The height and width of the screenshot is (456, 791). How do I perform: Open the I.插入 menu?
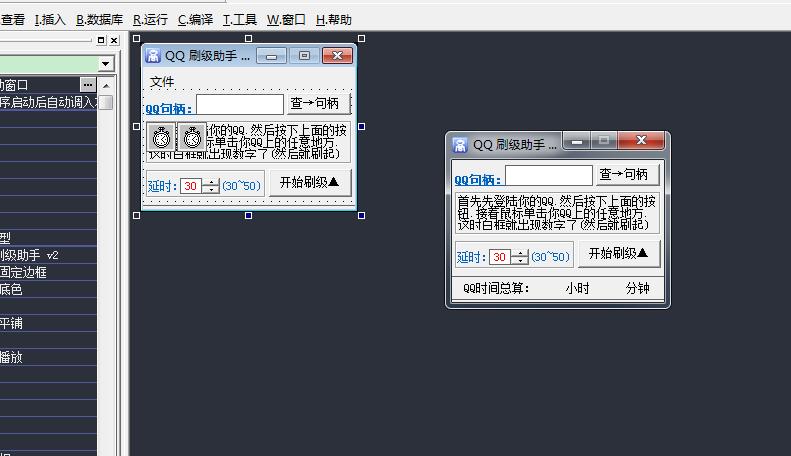[50, 20]
